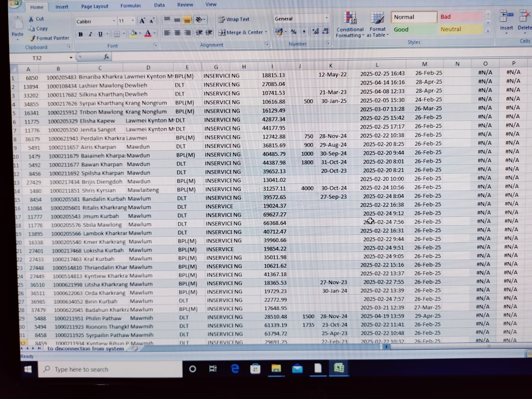Toggle Bold formatting
Viewport: 532px width, 399px height.
click(x=81, y=34)
